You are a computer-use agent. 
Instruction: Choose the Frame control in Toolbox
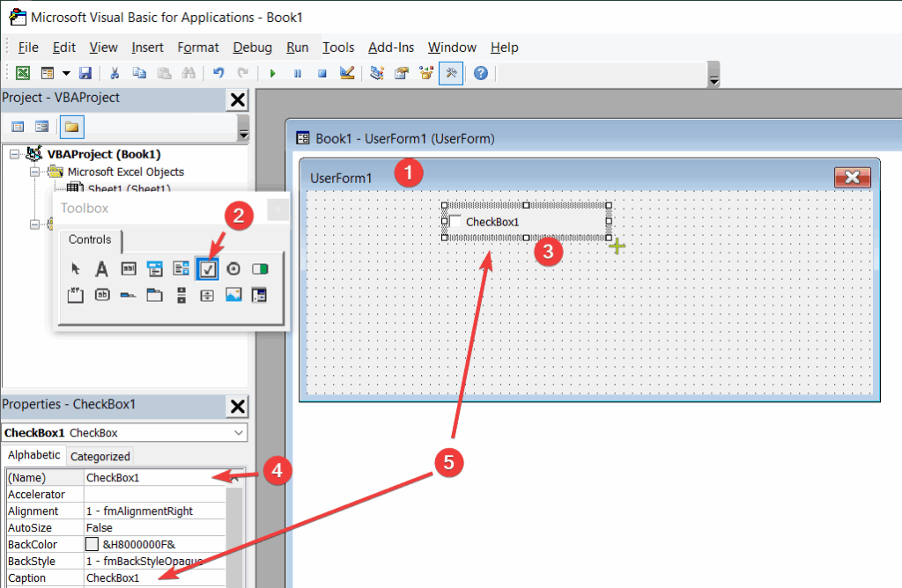(76, 295)
